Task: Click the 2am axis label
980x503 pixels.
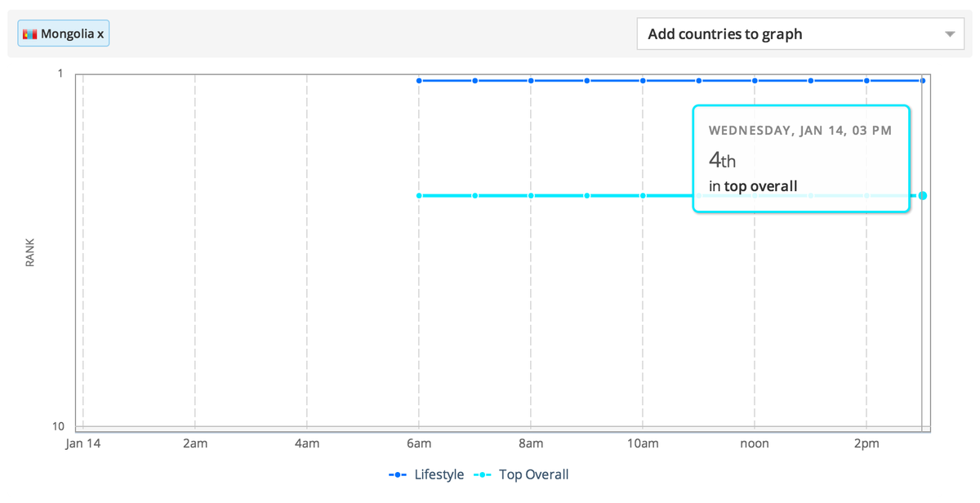Action: pyautogui.click(x=195, y=444)
